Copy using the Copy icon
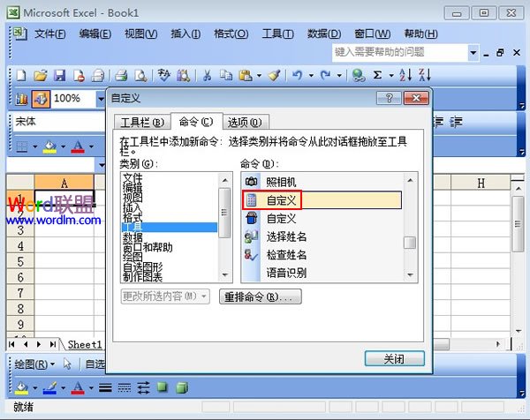The height and width of the screenshot is (420, 530). [x=226, y=75]
